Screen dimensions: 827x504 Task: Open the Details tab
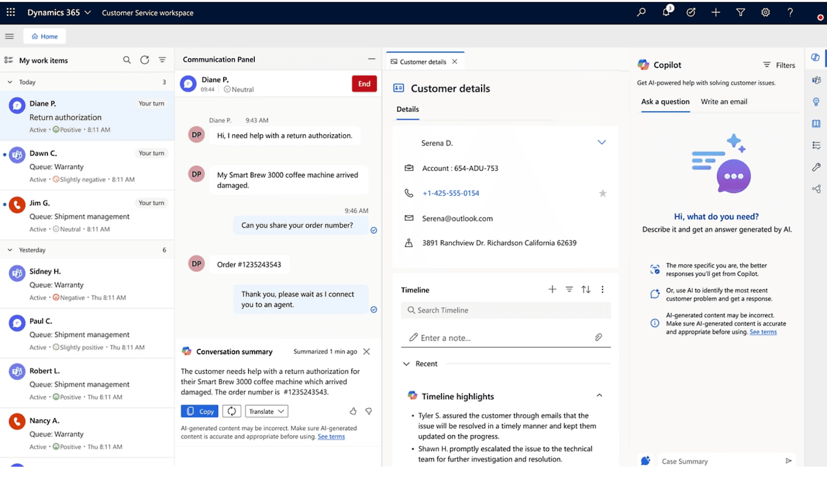coord(407,109)
